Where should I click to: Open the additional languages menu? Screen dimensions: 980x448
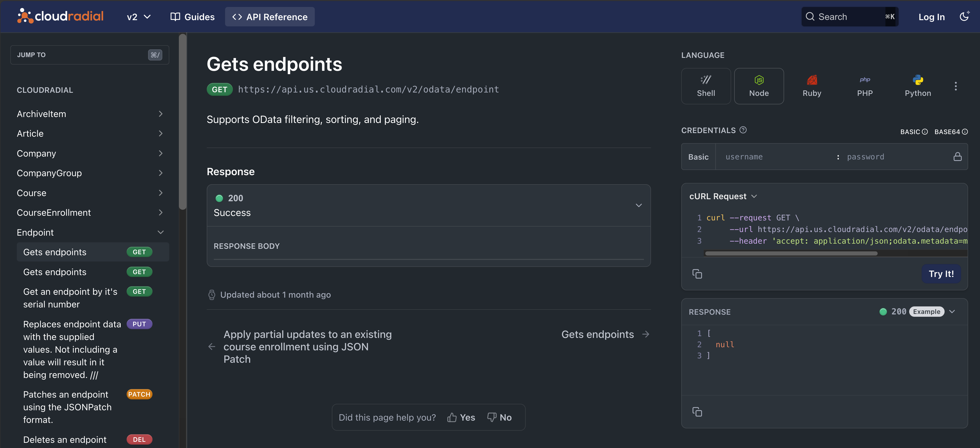click(956, 86)
